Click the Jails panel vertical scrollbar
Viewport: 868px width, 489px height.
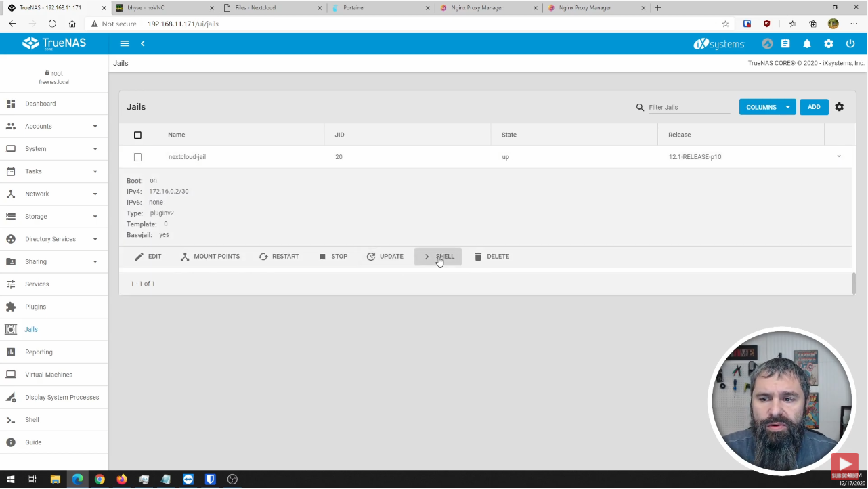pyautogui.click(x=853, y=283)
